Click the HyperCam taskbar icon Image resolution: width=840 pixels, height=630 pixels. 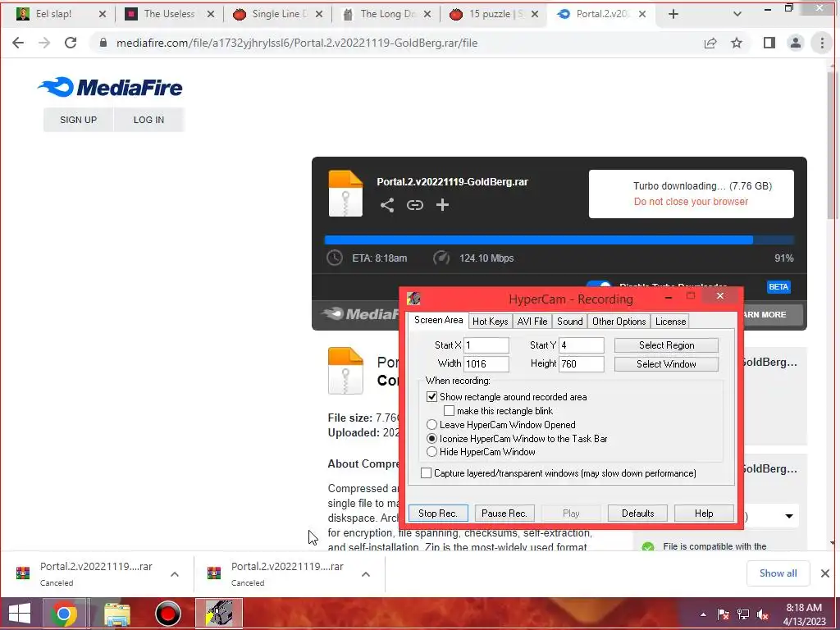(x=219, y=614)
